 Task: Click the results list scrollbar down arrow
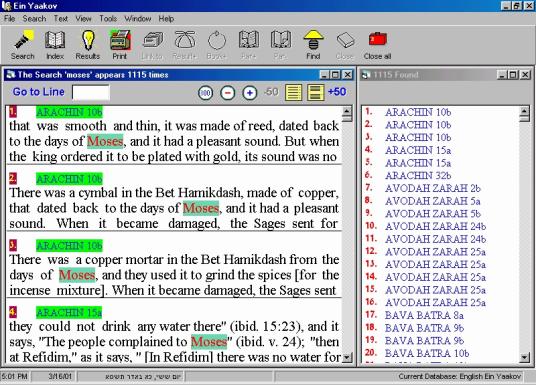coord(524,358)
